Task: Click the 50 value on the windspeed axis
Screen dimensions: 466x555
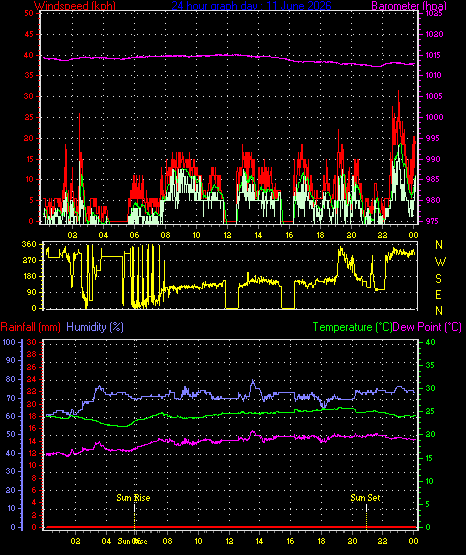Action: (x=29, y=13)
